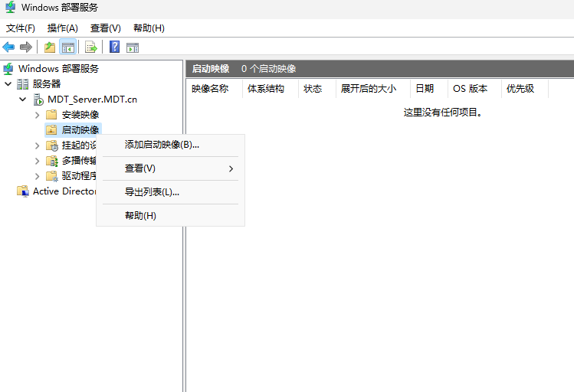Open the 文件(F) menu

(21, 28)
